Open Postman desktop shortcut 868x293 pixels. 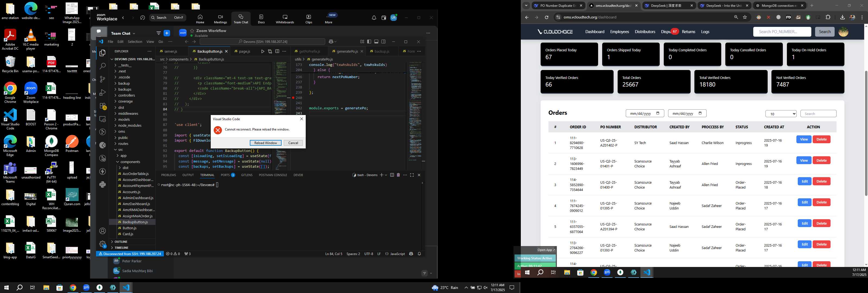pos(72,144)
